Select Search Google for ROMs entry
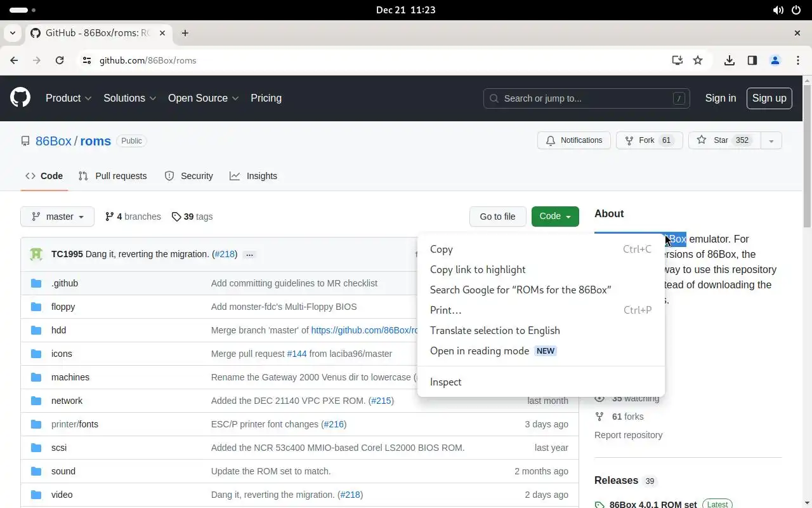 pyautogui.click(x=540, y=290)
